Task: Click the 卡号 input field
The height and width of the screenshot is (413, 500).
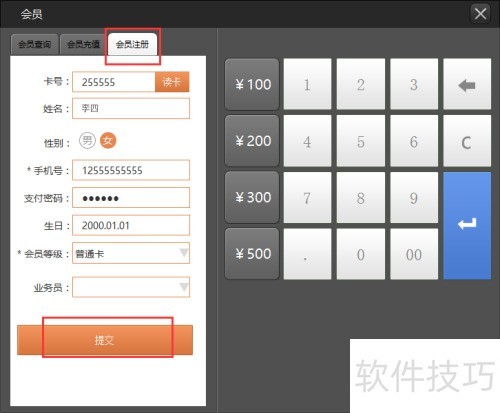Action: pyautogui.click(x=114, y=82)
